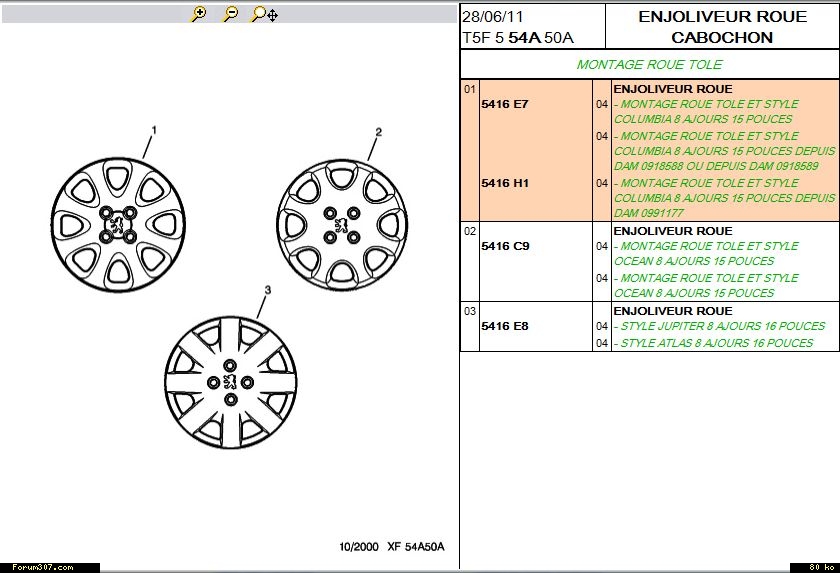The width and height of the screenshot is (840, 573).
Task: Select part number 5416 E8
Action: [505, 326]
